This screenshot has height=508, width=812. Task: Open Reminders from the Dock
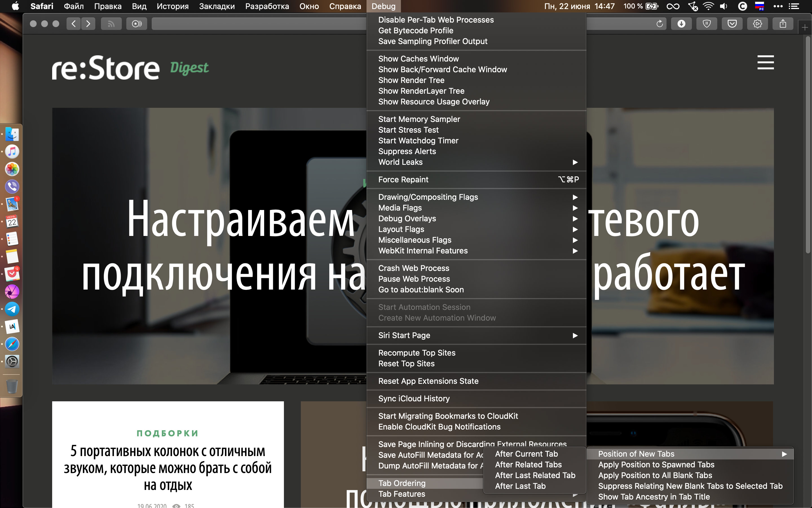tap(12, 239)
